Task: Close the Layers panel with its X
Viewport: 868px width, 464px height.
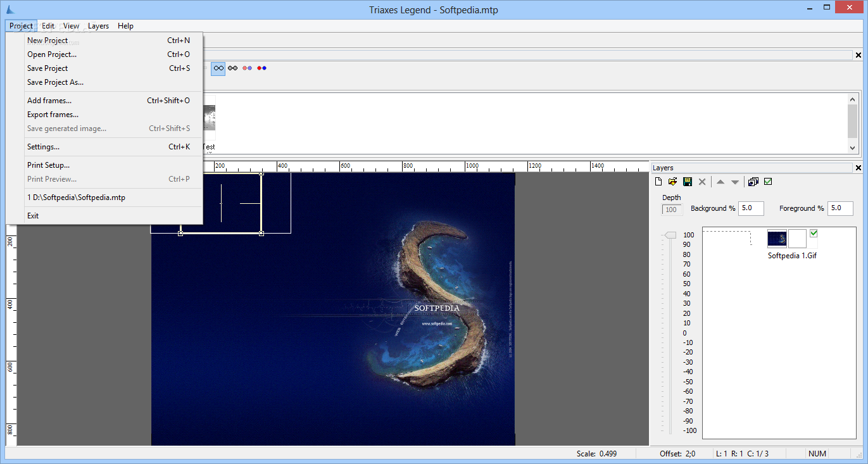Action: pyautogui.click(x=859, y=168)
